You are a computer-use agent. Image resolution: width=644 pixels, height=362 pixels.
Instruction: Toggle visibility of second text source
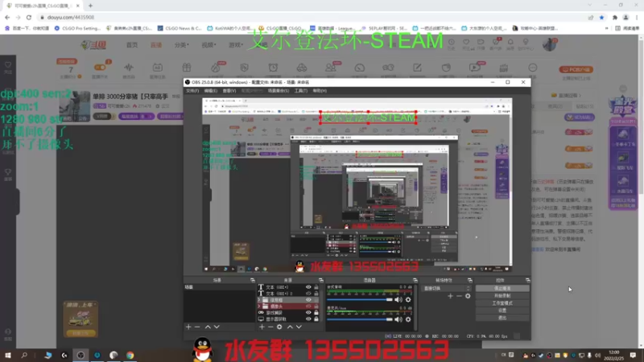[x=308, y=294]
